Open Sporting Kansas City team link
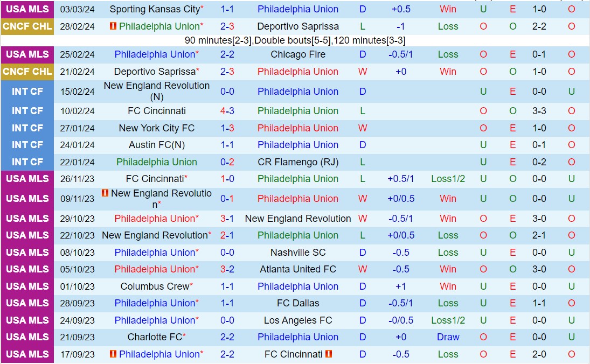 154,9
